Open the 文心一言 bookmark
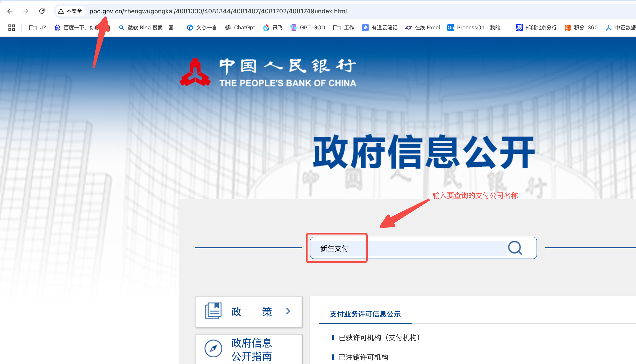Viewport: 636px width, 364px height. coord(202,28)
